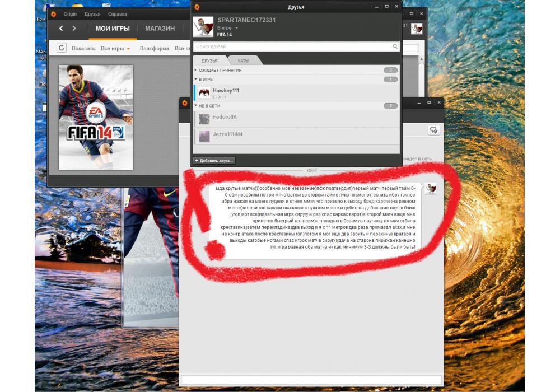Minimize the Друзья window

[376, 6]
